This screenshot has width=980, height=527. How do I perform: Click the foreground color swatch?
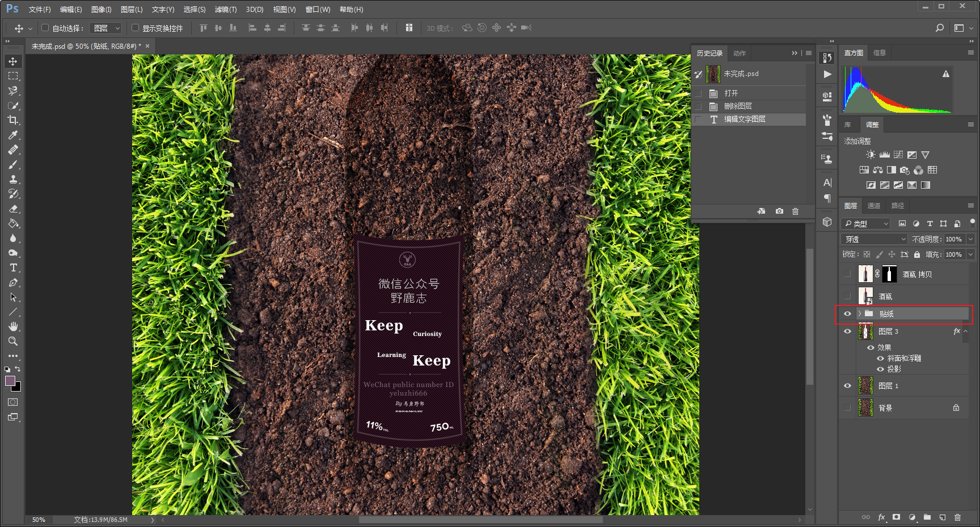pos(10,381)
